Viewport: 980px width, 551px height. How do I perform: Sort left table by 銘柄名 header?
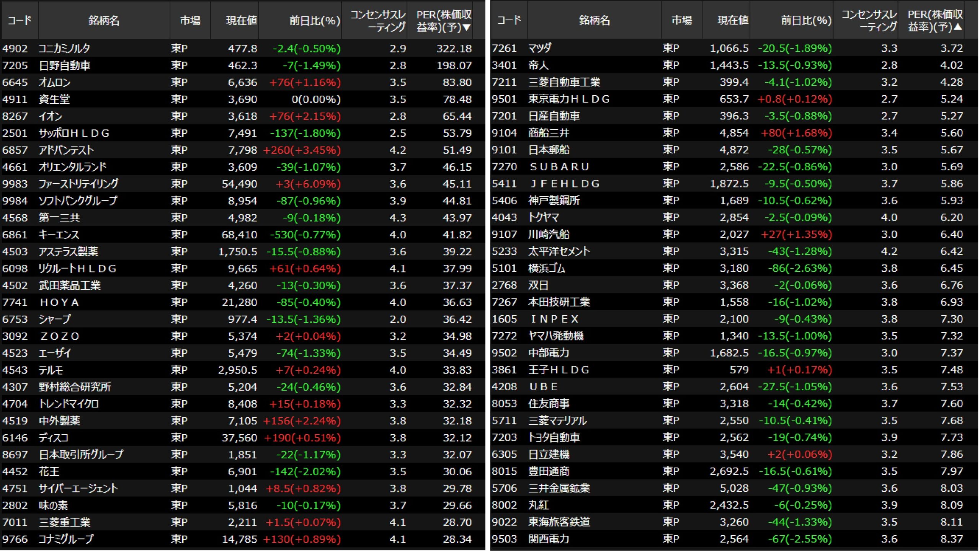(x=104, y=20)
